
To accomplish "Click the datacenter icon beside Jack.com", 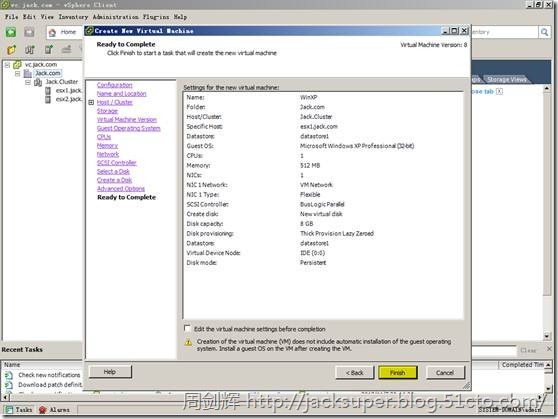I will [x=28, y=73].
